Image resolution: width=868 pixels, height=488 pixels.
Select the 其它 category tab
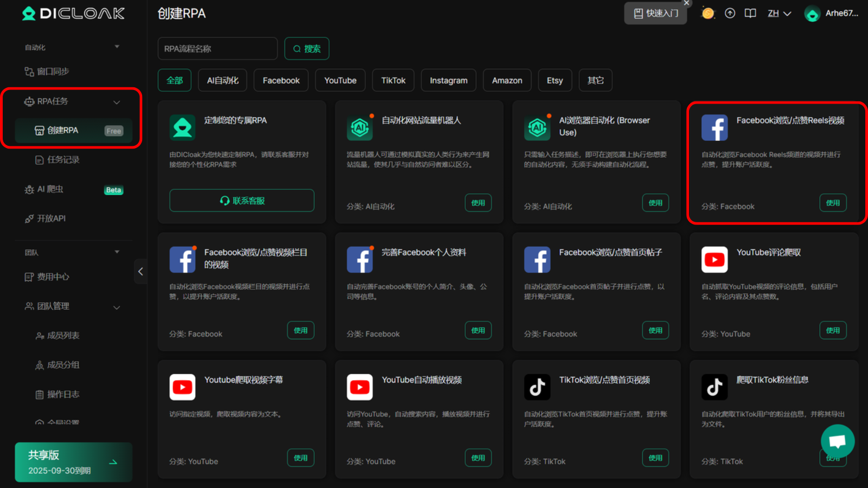596,80
